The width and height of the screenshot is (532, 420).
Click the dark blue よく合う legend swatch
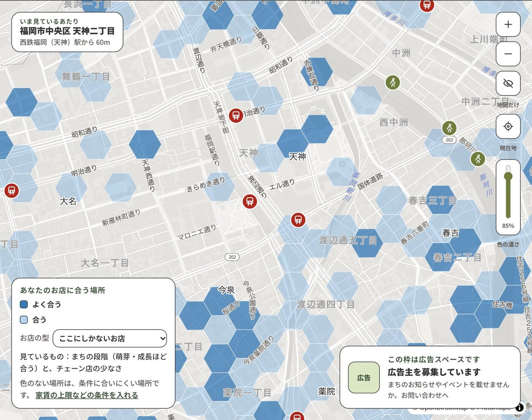(24, 304)
